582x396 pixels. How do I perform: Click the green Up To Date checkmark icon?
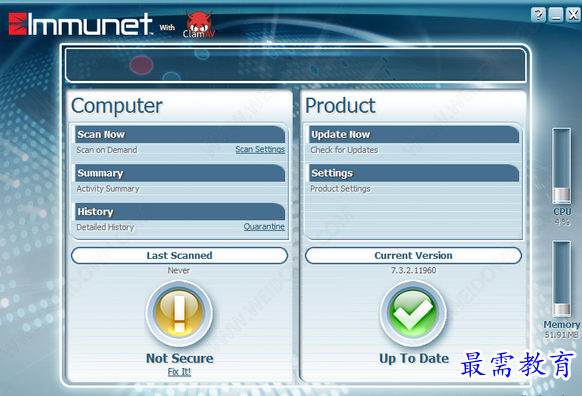pyautogui.click(x=413, y=314)
